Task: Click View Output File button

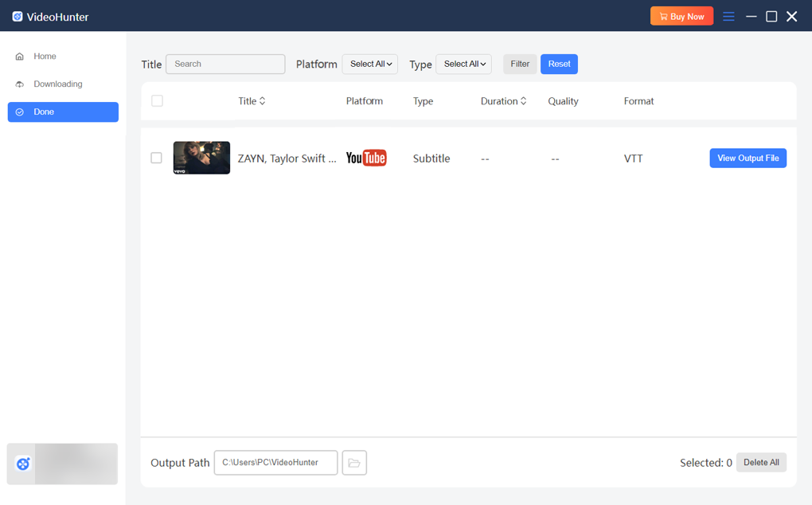Action: pyautogui.click(x=748, y=158)
